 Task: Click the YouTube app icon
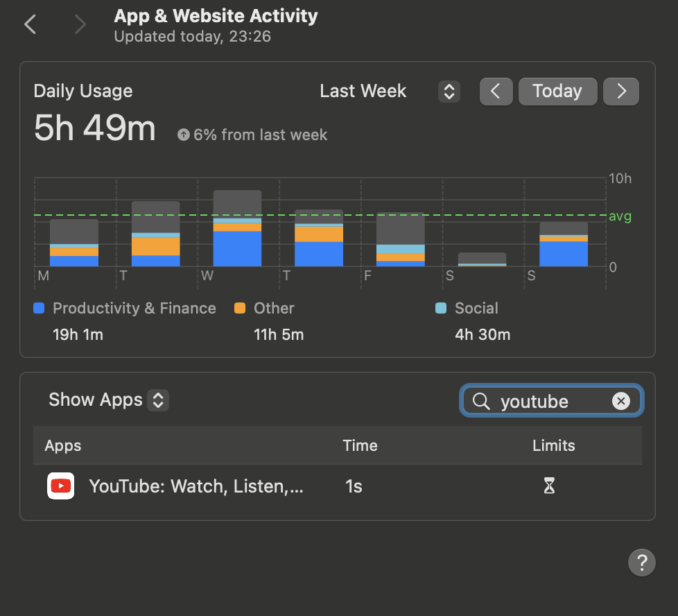coord(60,486)
